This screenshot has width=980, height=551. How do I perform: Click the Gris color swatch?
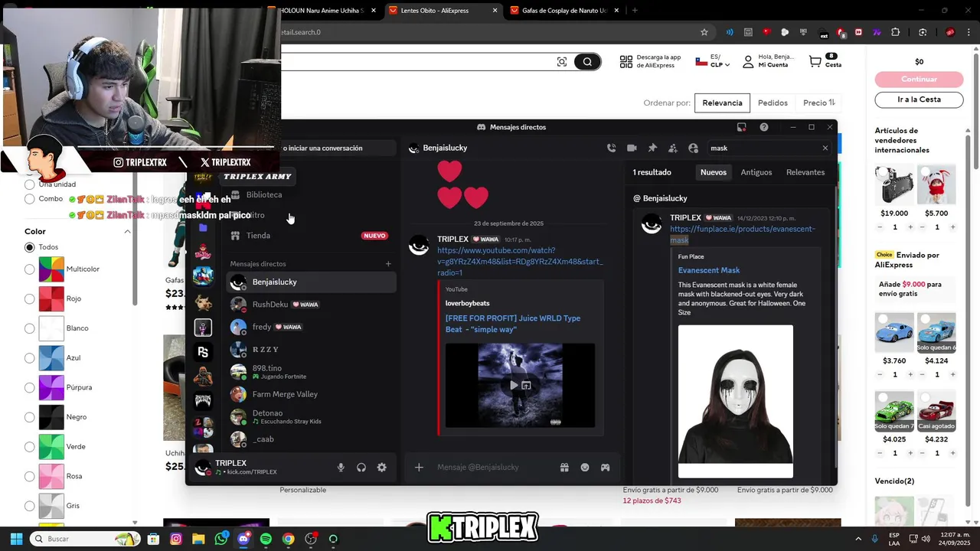(x=51, y=506)
